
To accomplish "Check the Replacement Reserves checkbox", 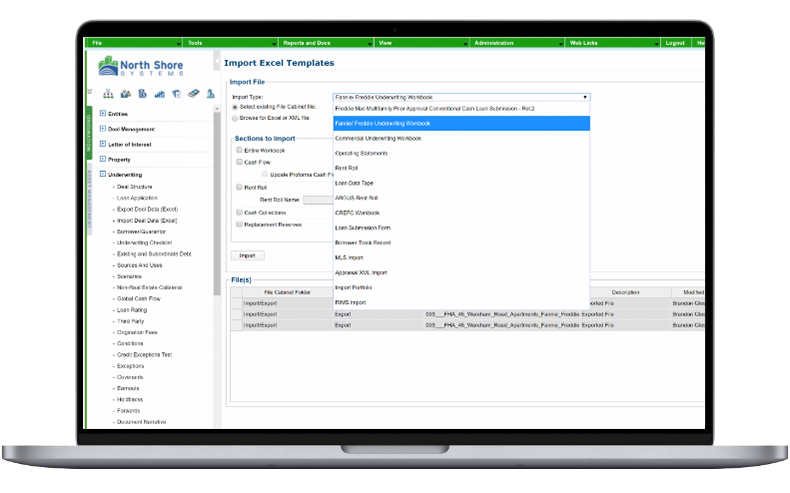I will [240, 225].
